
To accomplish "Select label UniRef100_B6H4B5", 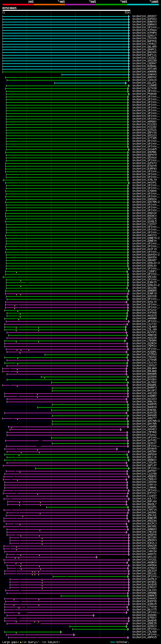I will point(144,374).
